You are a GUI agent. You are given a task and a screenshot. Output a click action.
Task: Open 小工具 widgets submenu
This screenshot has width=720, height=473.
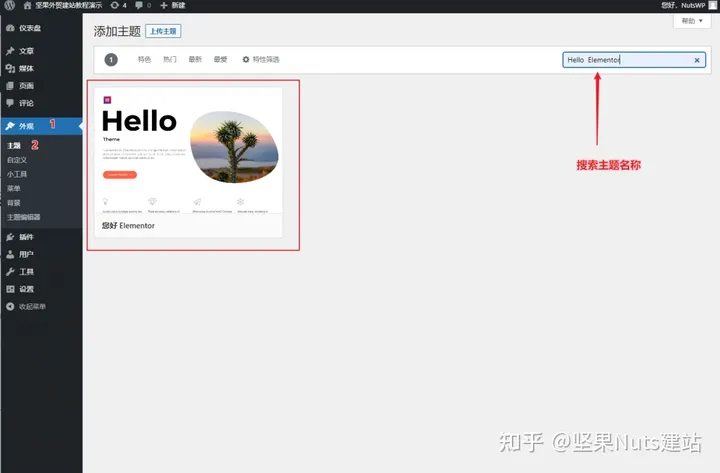(17, 174)
